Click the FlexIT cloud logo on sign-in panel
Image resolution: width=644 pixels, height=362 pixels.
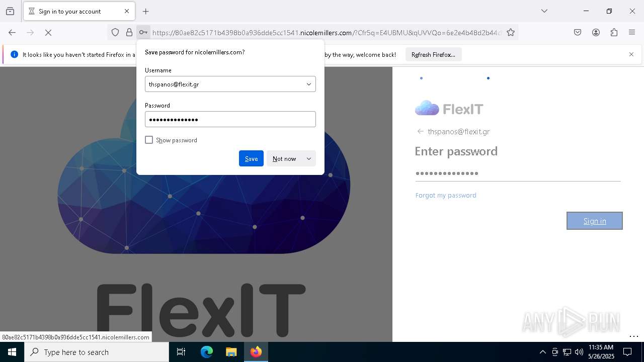449,109
